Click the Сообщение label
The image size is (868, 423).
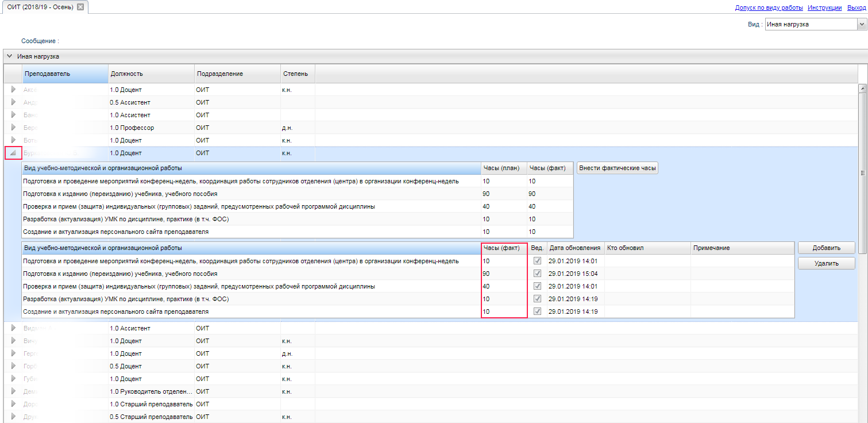(x=40, y=41)
